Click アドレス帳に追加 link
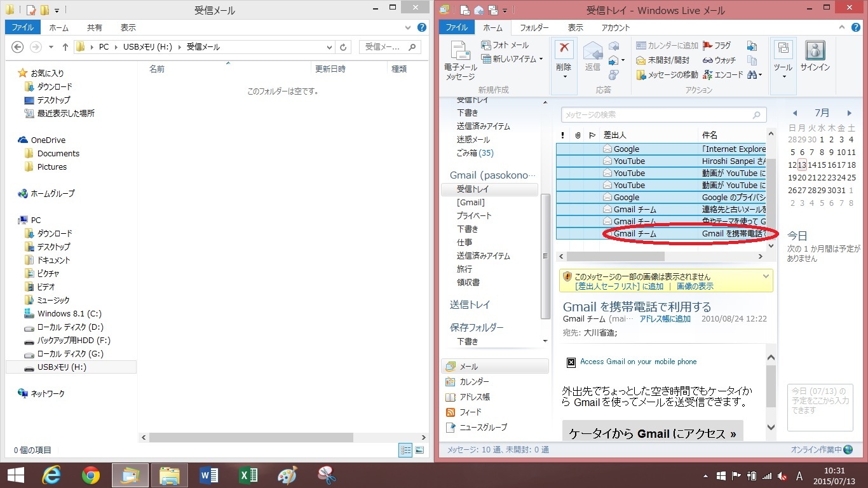The width and height of the screenshot is (868, 488). 665,319
